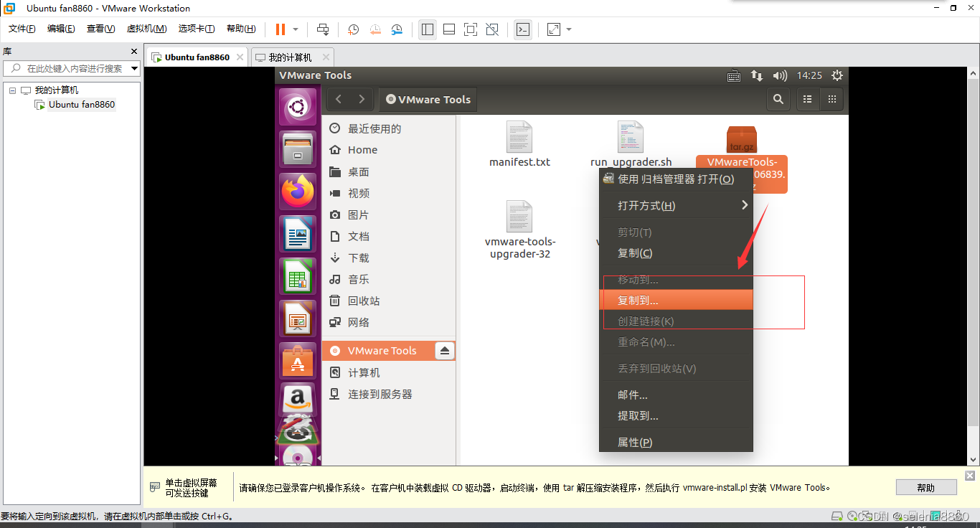The height and width of the screenshot is (528, 980).
Task: Open the snapshot manager icon
Action: 397,29
